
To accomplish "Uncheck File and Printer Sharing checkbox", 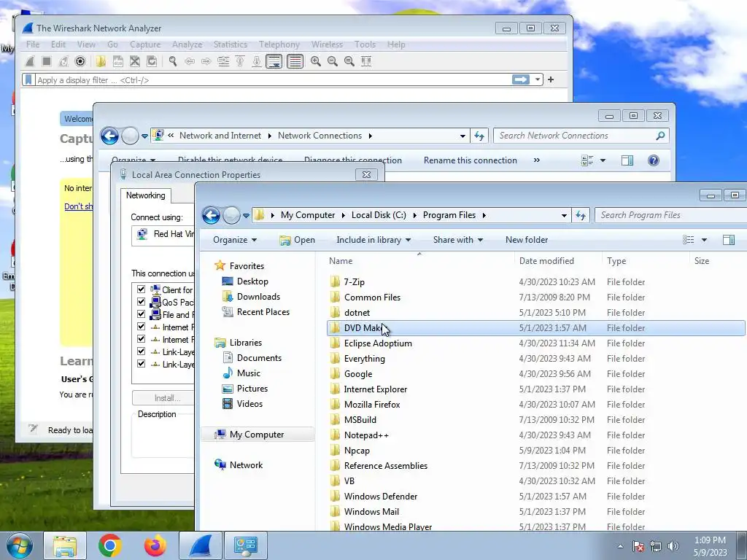I will click(x=141, y=314).
